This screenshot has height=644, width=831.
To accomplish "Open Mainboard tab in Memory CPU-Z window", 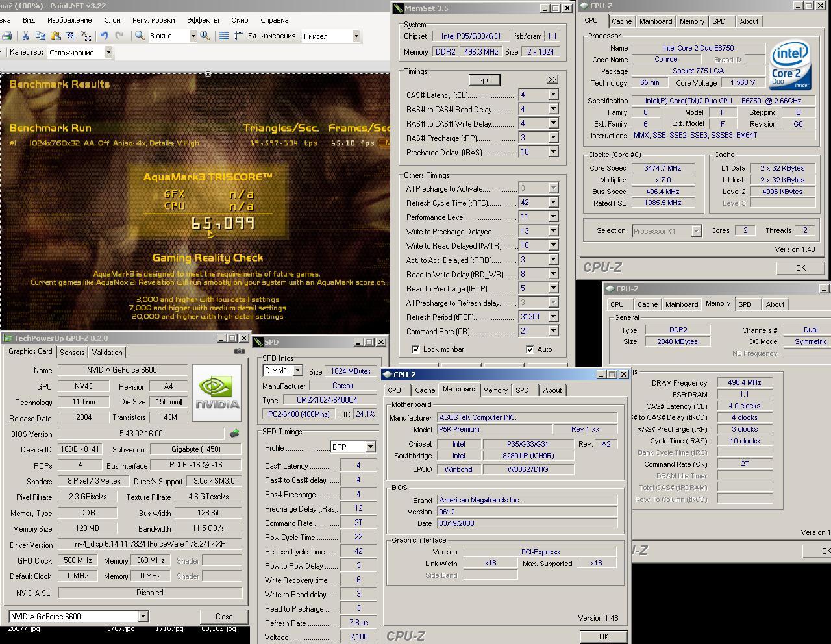I will [x=682, y=304].
